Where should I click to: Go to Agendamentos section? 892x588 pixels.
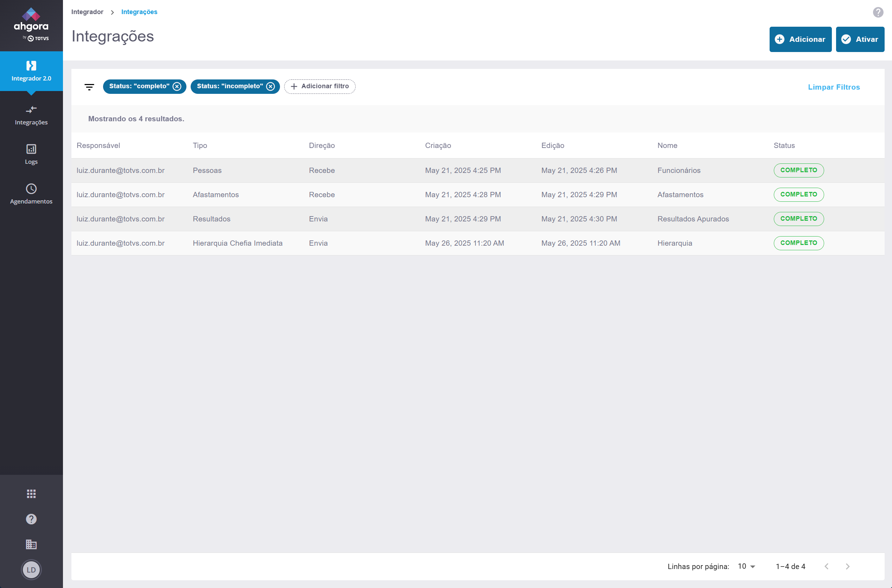[31, 194]
